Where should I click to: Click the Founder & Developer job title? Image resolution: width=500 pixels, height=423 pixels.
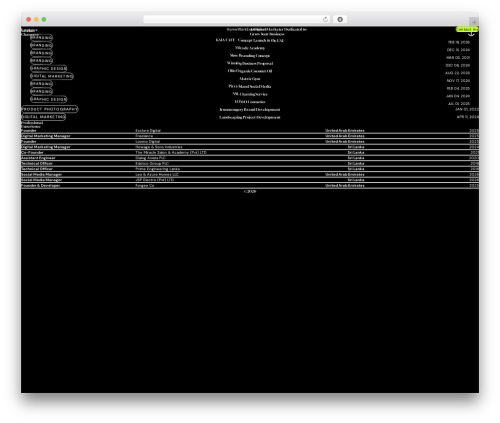pyautogui.click(x=40, y=186)
